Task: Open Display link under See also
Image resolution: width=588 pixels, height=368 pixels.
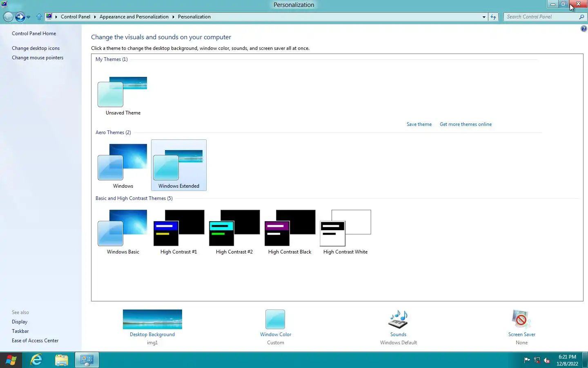Action: click(20, 322)
